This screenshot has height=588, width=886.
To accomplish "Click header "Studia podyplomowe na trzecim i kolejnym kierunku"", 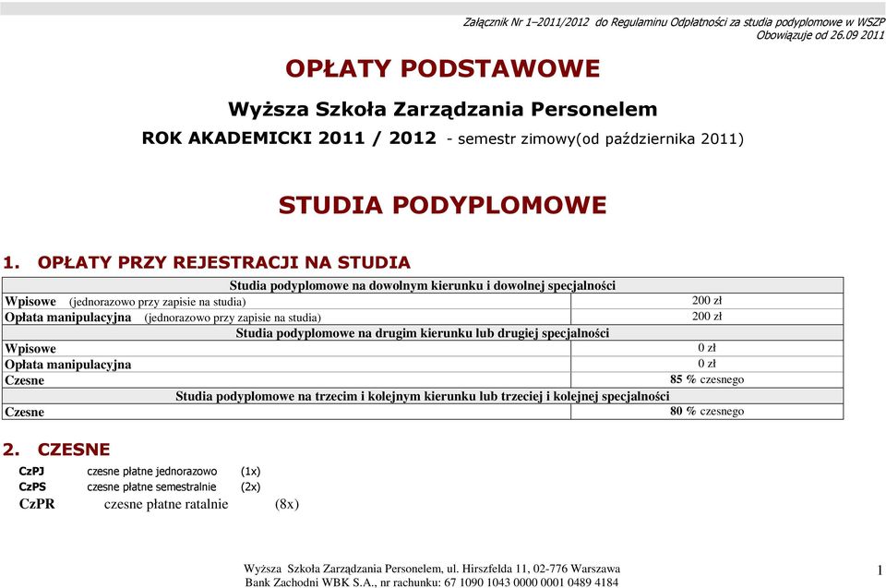I will (423, 396).
